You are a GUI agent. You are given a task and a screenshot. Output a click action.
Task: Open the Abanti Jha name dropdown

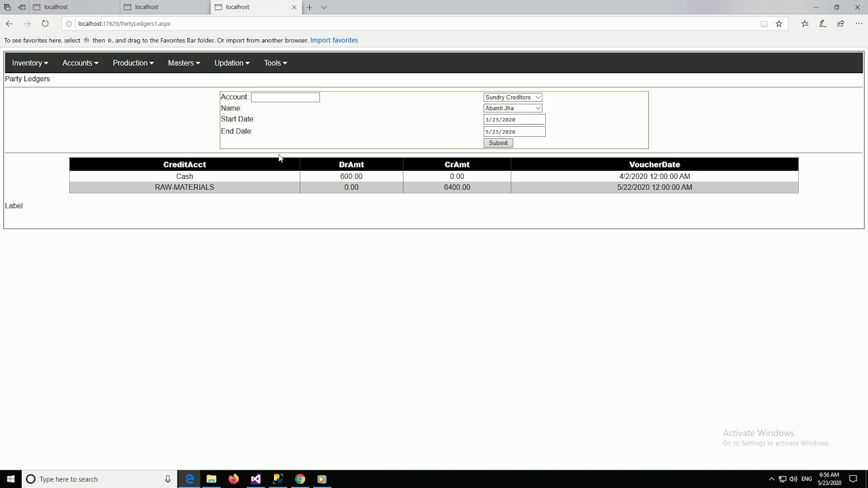(513, 108)
